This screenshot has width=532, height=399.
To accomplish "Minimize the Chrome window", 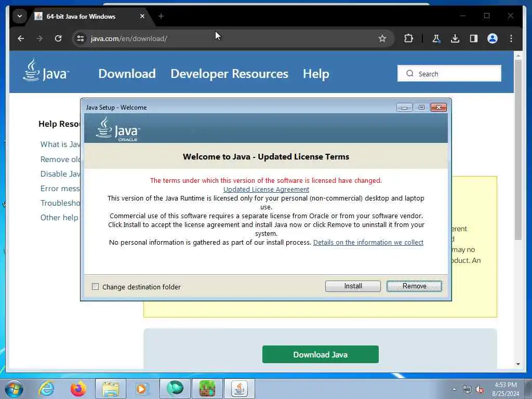I will click(463, 16).
